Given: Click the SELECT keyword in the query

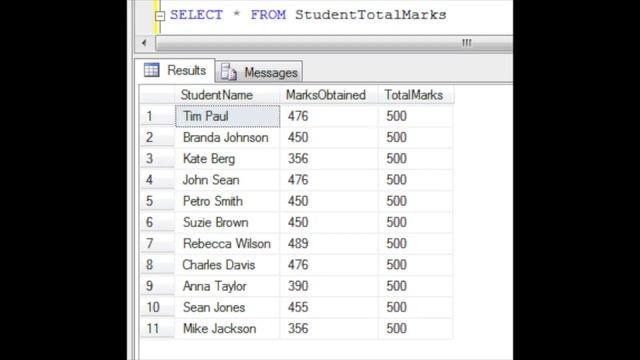Looking at the screenshot, I should coord(196,15).
